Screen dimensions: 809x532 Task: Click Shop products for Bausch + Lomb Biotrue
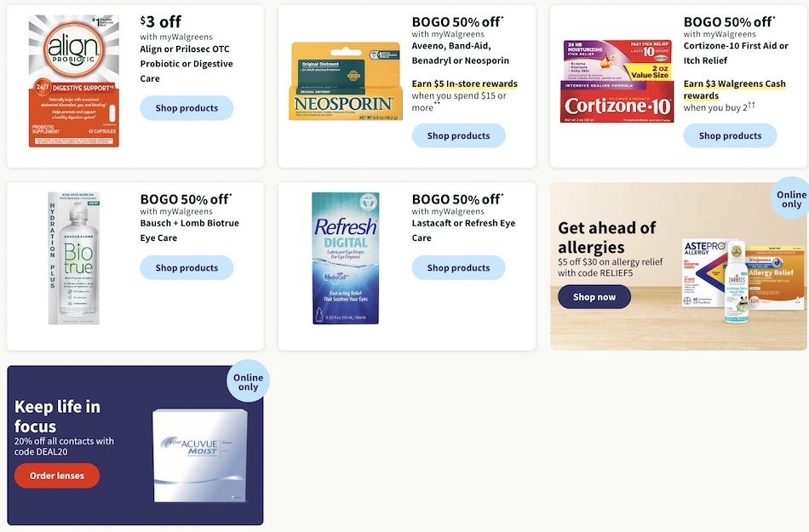[186, 267]
